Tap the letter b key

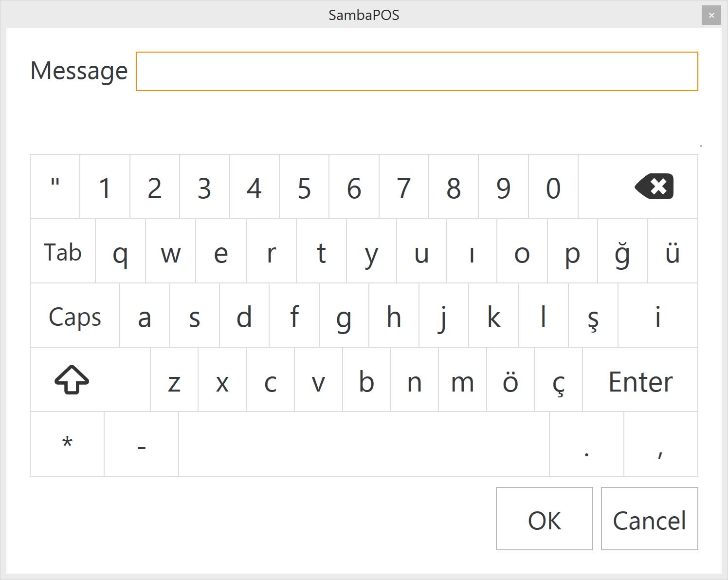(x=366, y=379)
